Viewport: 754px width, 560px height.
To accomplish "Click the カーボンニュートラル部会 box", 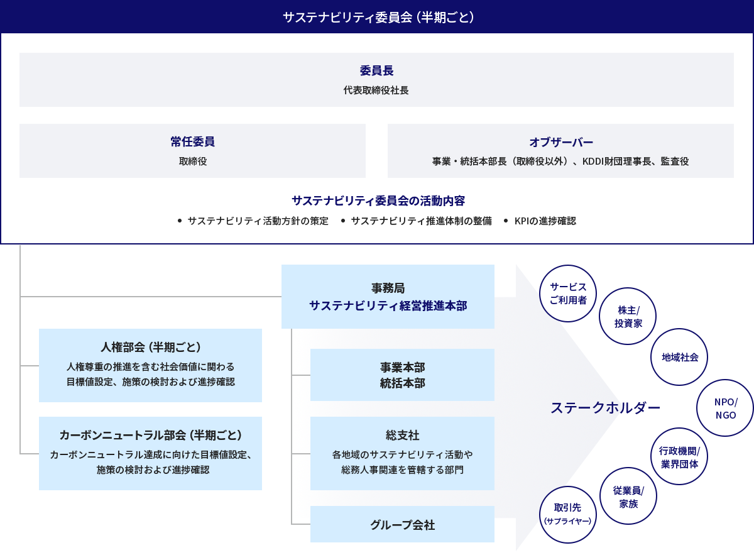I will (150, 453).
